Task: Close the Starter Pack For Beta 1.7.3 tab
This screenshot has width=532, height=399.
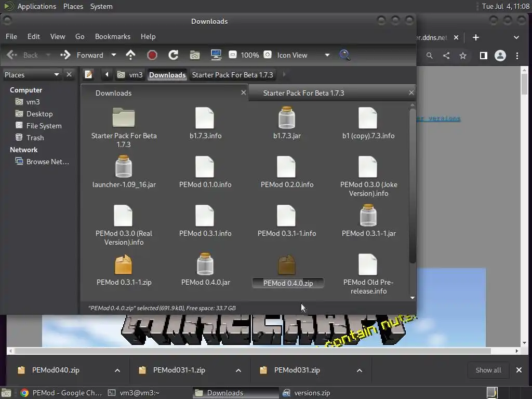Action: pos(411,92)
